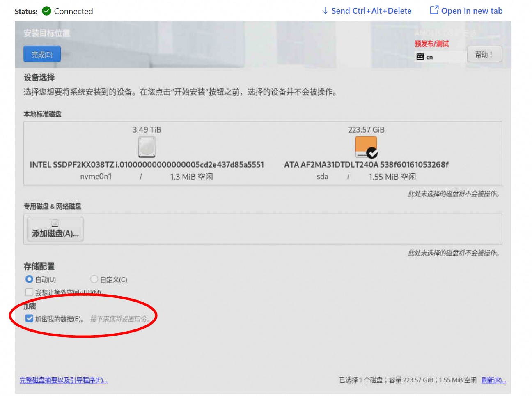Viewport: 532px width, 396px height.
Task: Enable the extra space available checkbox
Action: [x=29, y=292]
